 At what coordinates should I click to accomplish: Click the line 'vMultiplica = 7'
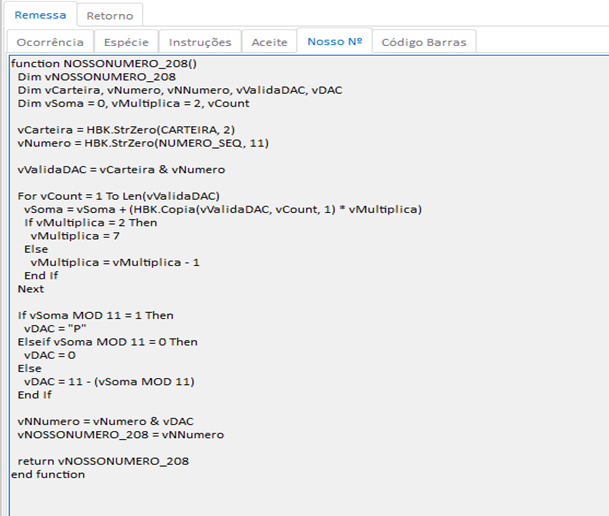[x=75, y=235]
